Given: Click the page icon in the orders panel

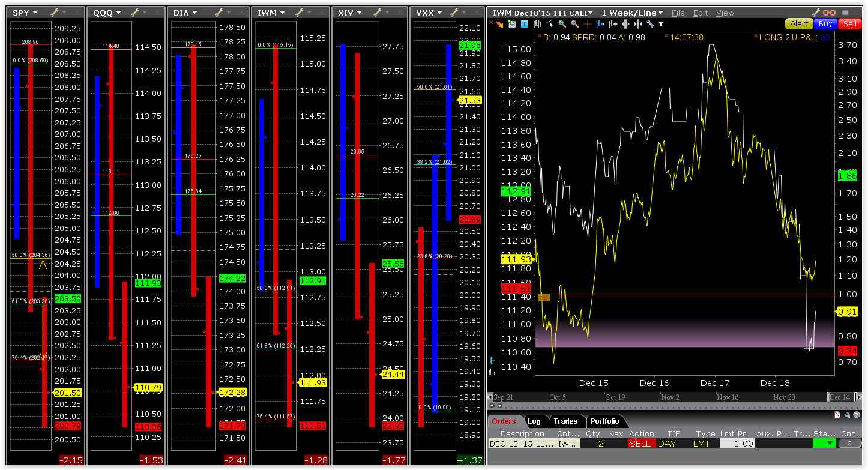Looking at the screenshot, I should 837,415.
